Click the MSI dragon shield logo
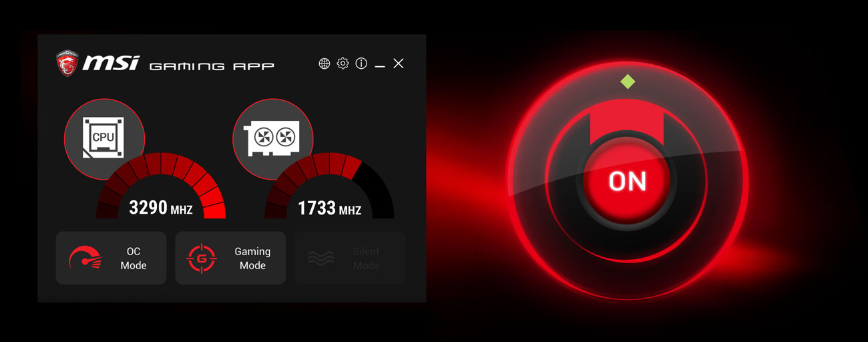The width and height of the screenshot is (868, 342). tap(67, 63)
